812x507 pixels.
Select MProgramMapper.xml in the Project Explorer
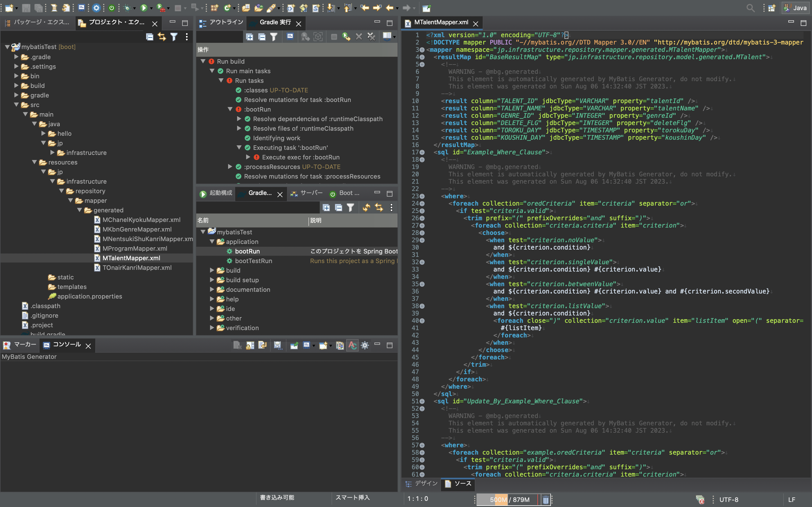[x=134, y=248]
